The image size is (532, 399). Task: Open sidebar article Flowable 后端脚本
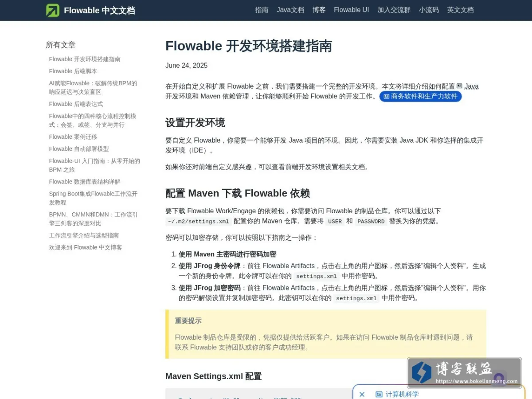point(73,71)
